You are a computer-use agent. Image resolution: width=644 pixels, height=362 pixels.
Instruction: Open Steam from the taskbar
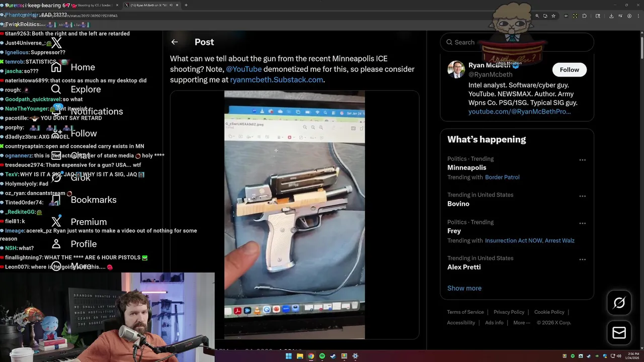[333, 356]
